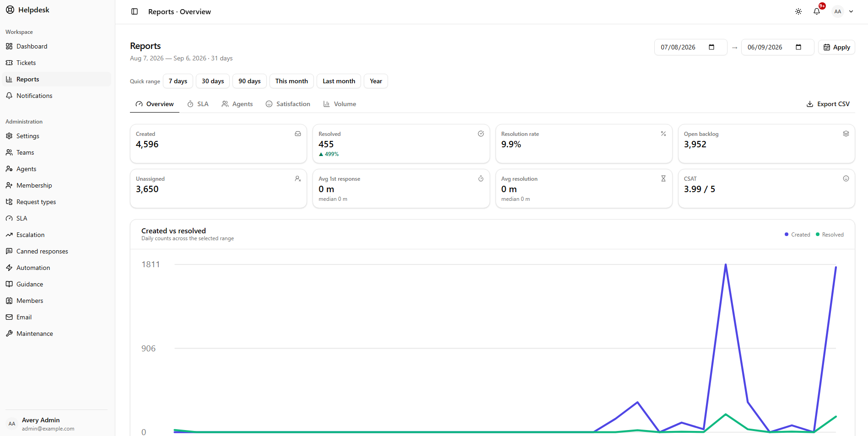Go to Dashboard in the sidebar
The height and width of the screenshot is (436, 868).
(x=56, y=46)
